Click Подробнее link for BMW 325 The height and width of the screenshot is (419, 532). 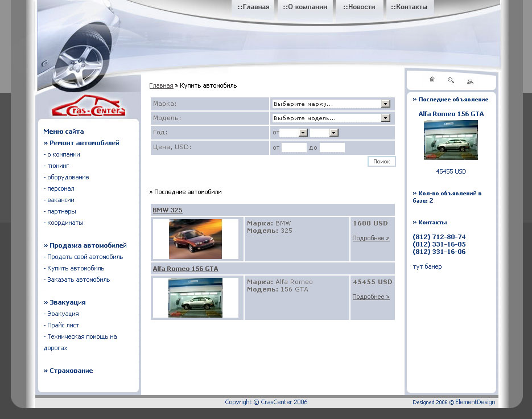tap(370, 239)
